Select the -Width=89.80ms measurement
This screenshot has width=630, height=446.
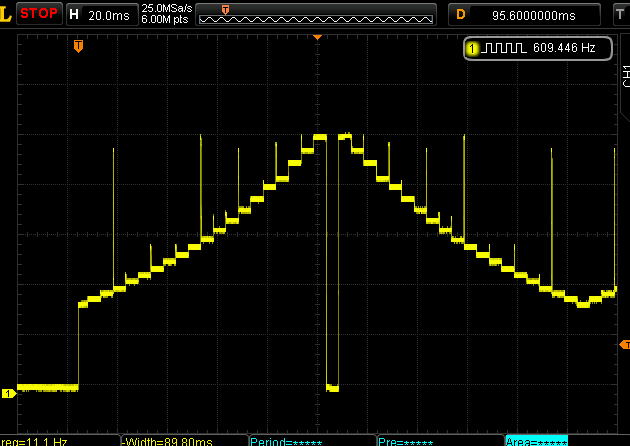click(x=168, y=441)
